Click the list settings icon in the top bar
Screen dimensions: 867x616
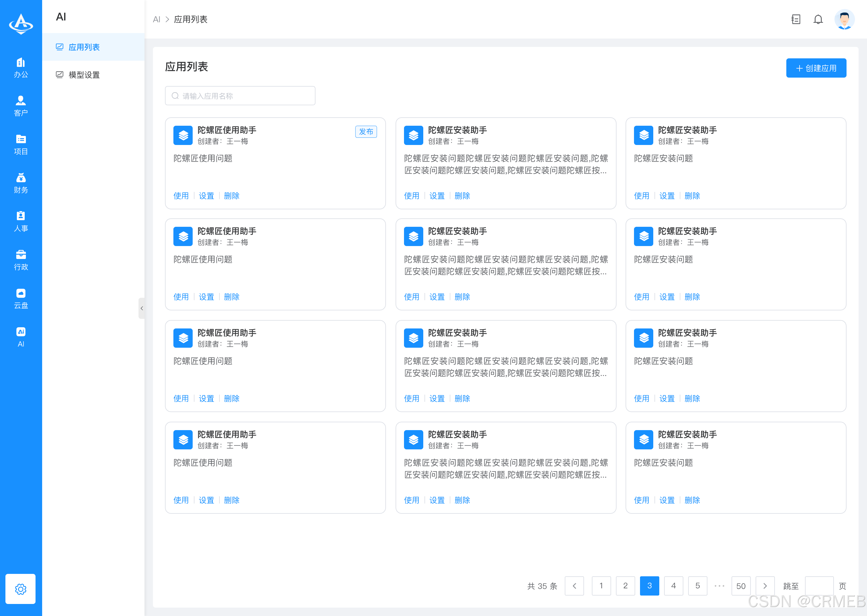[x=796, y=19]
